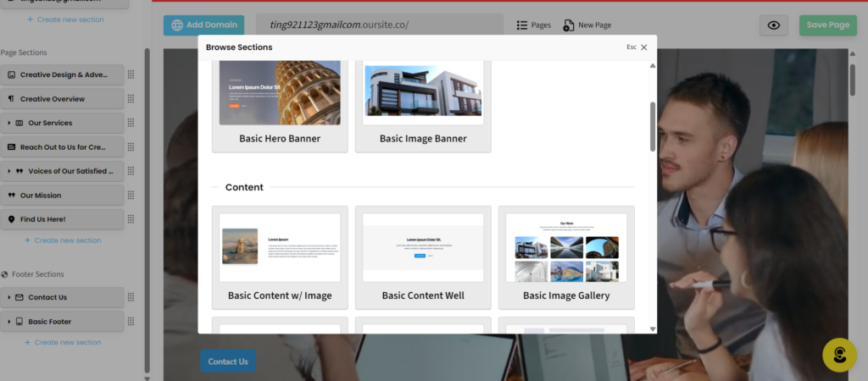Click Content category heading
This screenshot has height=381, width=868.
pos(244,187)
